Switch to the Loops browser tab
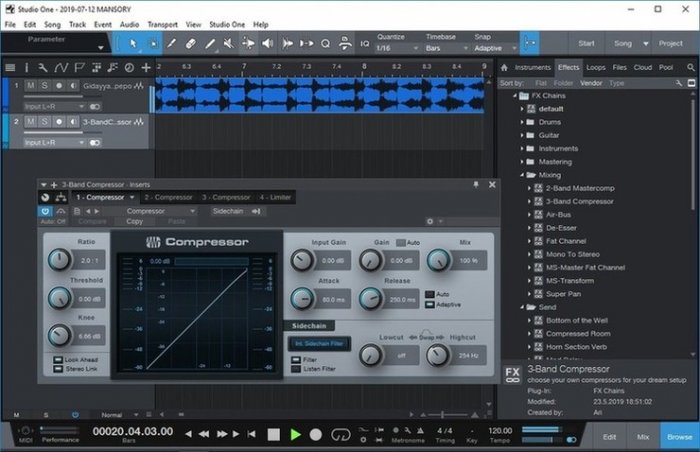 pyautogui.click(x=596, y=67)
